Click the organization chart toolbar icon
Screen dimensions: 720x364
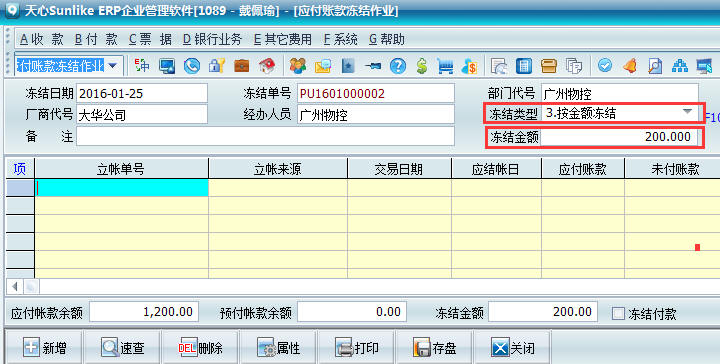(x=680, y=66)
